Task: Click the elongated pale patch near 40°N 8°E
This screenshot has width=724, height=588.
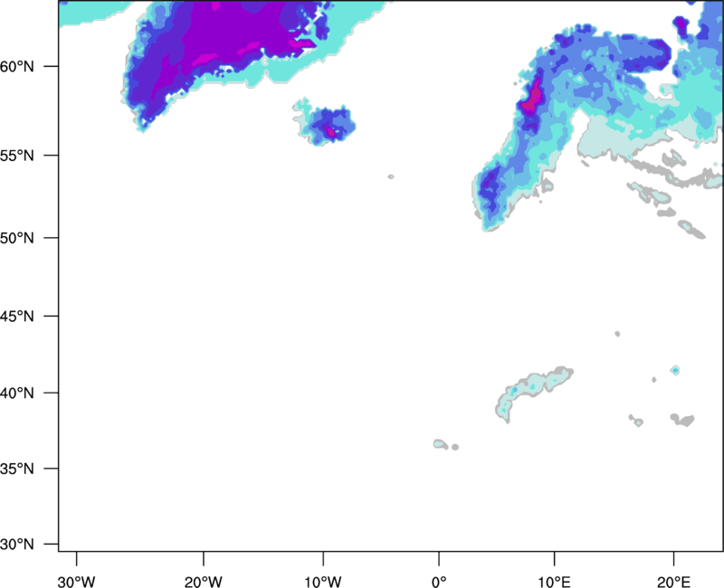Action: click(x=533, y=393)
